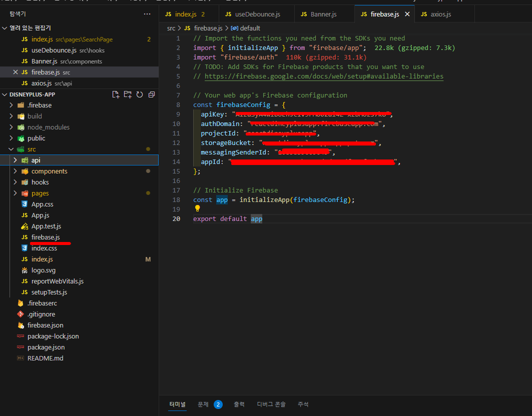
Task: Click the Firebase icon of .firebaserc
Action: click(21, 303)
